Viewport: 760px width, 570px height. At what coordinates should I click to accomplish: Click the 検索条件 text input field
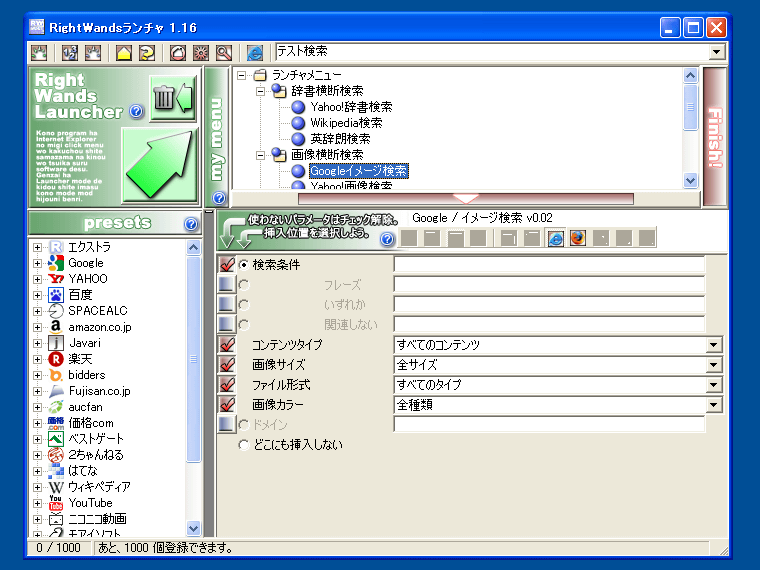click(x=549, y=264)
